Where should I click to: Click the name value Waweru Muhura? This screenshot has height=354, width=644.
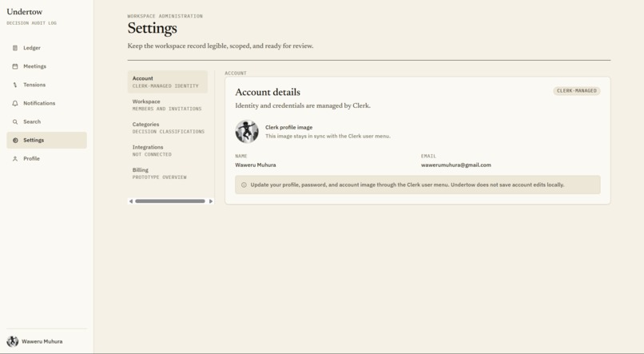pos(256,165)
